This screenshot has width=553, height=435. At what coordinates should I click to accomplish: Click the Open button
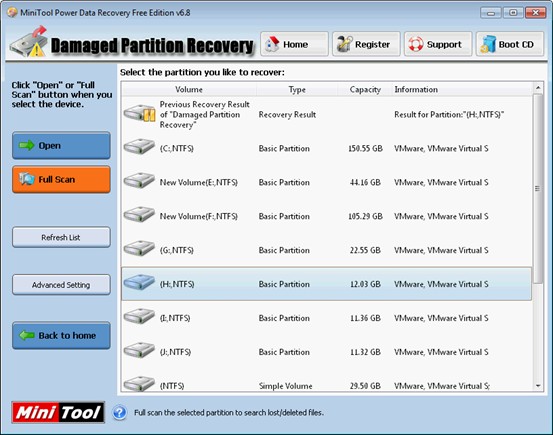tap(61, 145)
